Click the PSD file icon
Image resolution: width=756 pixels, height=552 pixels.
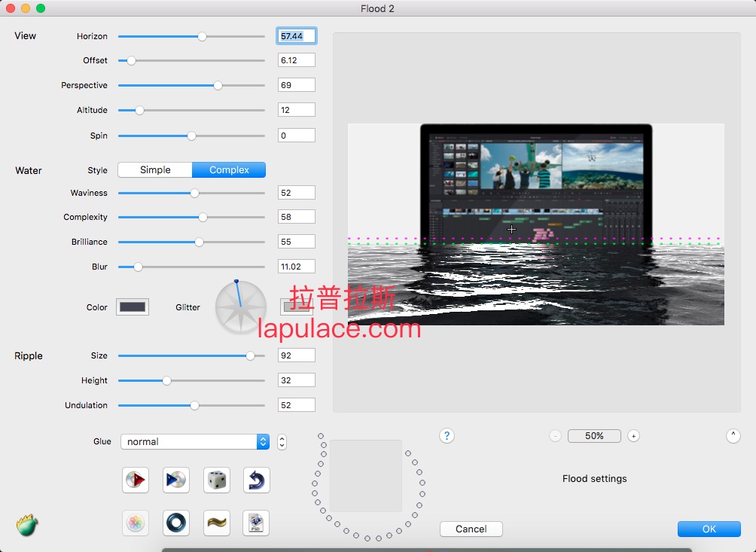256,523
